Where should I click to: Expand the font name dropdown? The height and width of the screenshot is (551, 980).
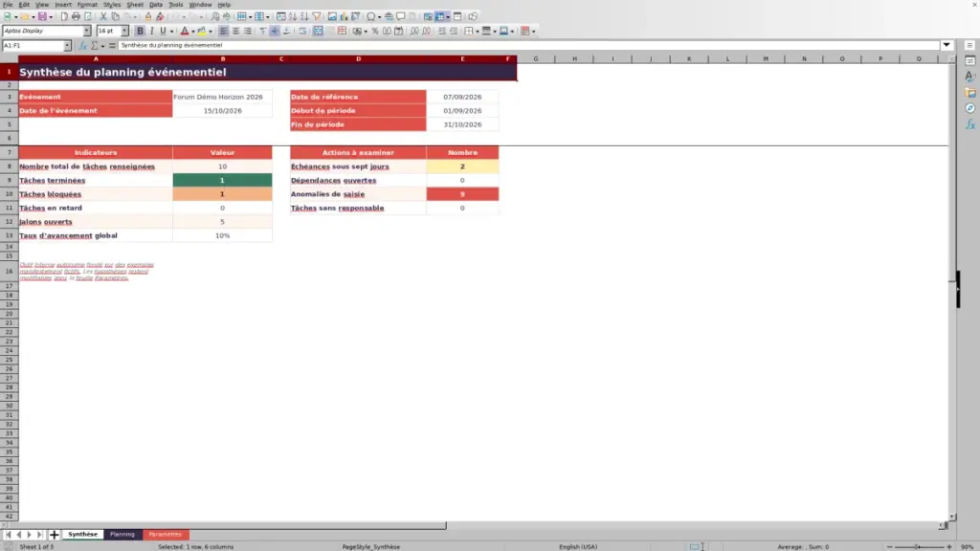click(x=87, y=32)
